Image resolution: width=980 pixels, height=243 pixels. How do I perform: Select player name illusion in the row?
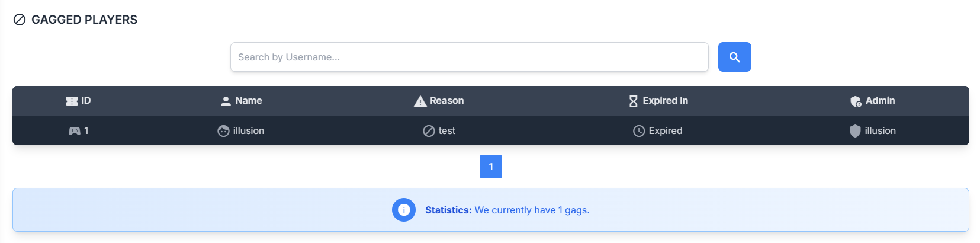pos(249,131)
